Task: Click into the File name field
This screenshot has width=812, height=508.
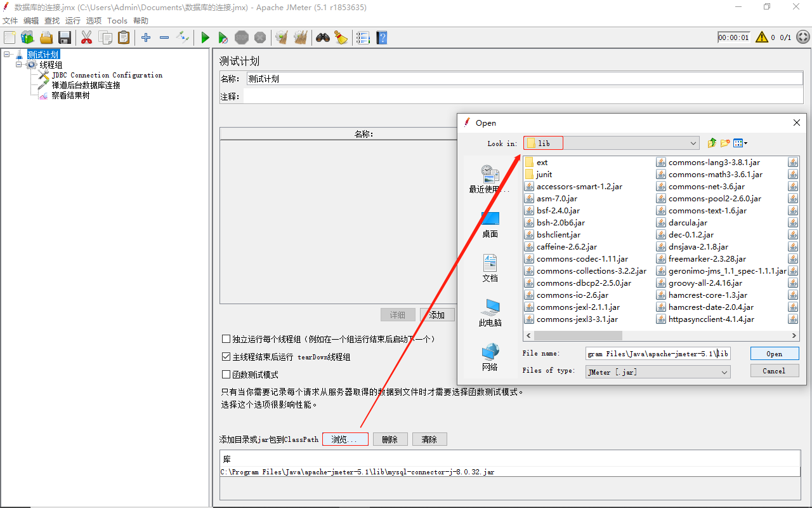Action: coord(658,354)
